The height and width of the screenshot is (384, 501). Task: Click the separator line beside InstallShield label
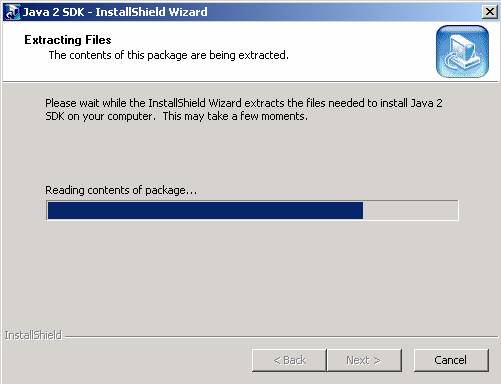coord(281,337)
